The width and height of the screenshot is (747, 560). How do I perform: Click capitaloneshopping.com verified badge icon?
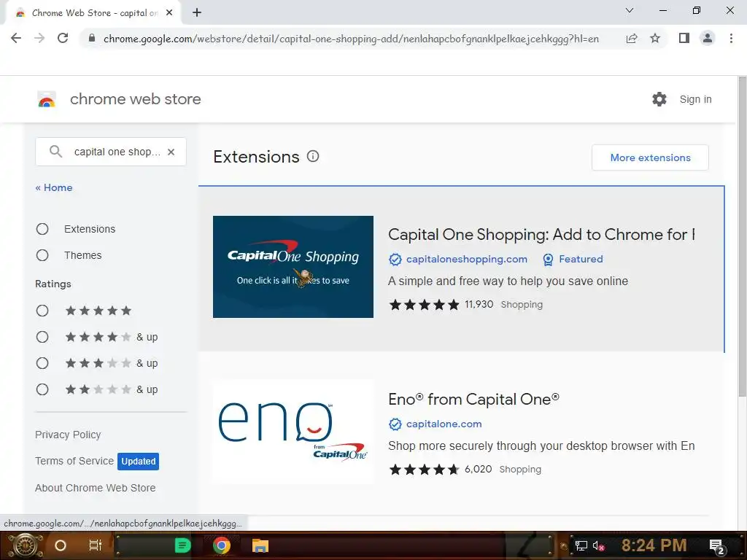coord(395,260)
